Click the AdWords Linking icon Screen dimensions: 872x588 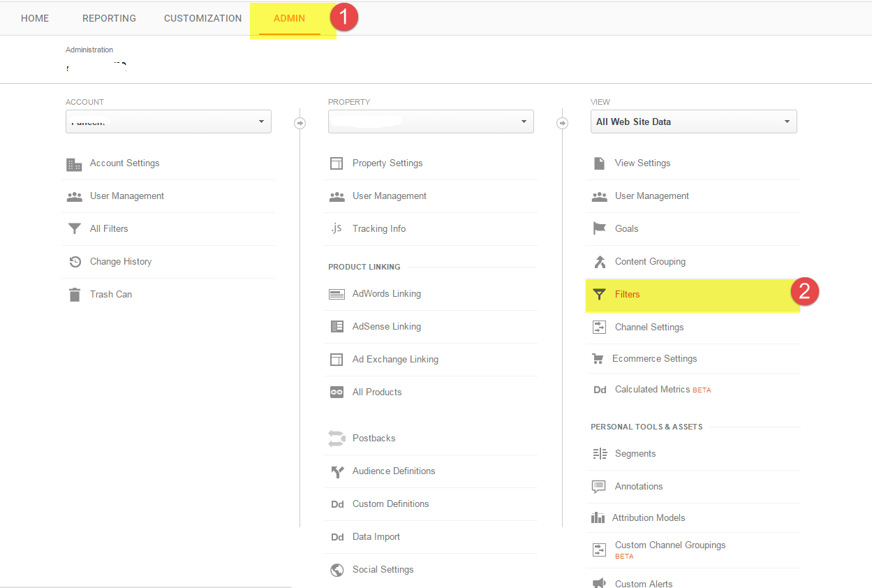(337, 294)
